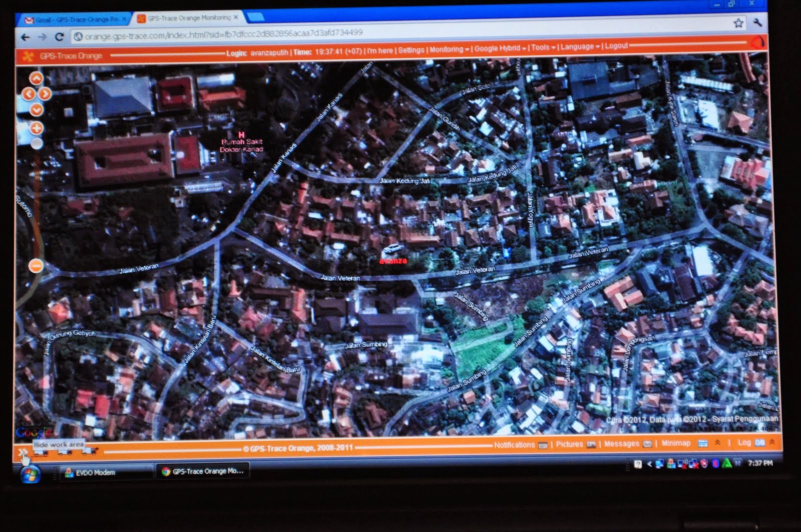
Task: Pan the map right with the arrow button
Action: coord(45,94)
